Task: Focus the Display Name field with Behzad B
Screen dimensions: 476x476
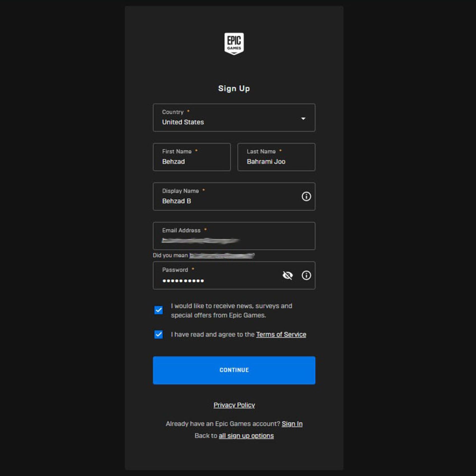Action: [x=234, y=196]
